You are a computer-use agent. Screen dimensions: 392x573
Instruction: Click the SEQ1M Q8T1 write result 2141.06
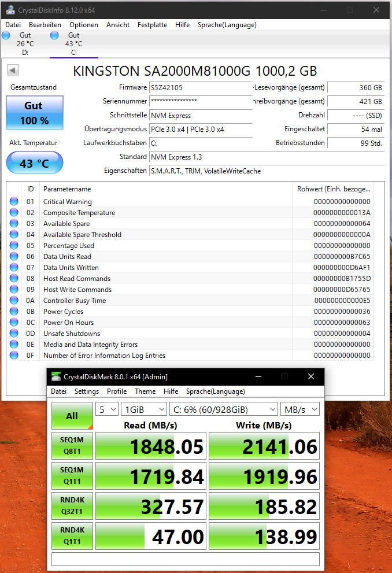click(264, 446)
